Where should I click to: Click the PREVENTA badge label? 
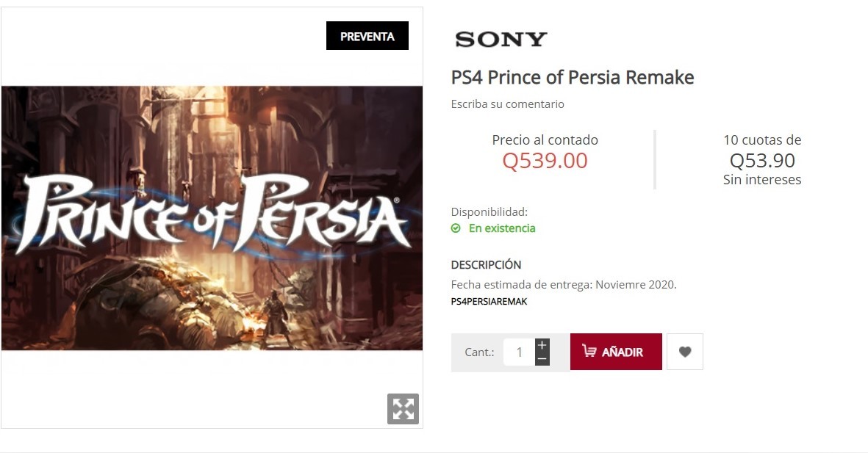(x=367, y=36)
